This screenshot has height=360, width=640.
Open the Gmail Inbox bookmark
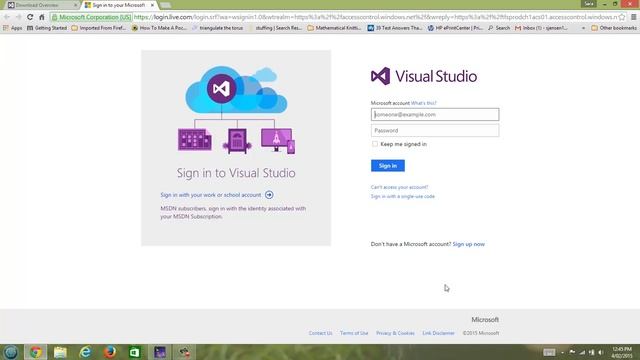click(541, 28)
